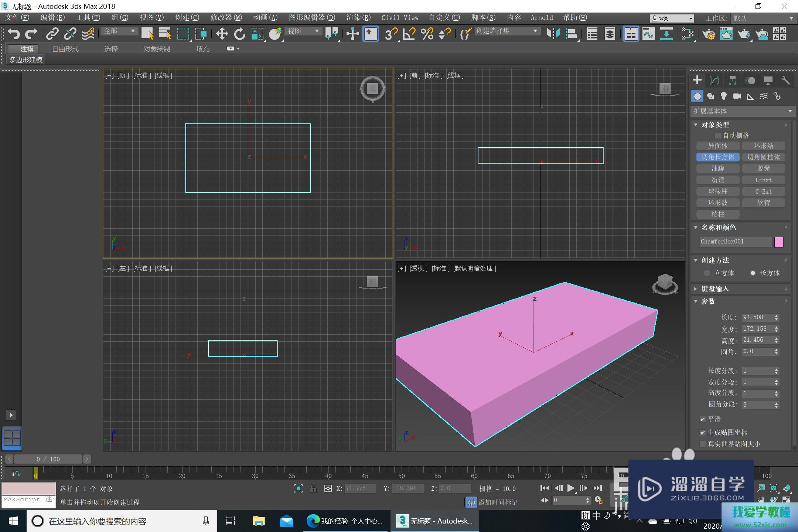Click the Undo arrow in main toolbar
Viewport: 798px width, 532px height.
click(x=14, y=34)
